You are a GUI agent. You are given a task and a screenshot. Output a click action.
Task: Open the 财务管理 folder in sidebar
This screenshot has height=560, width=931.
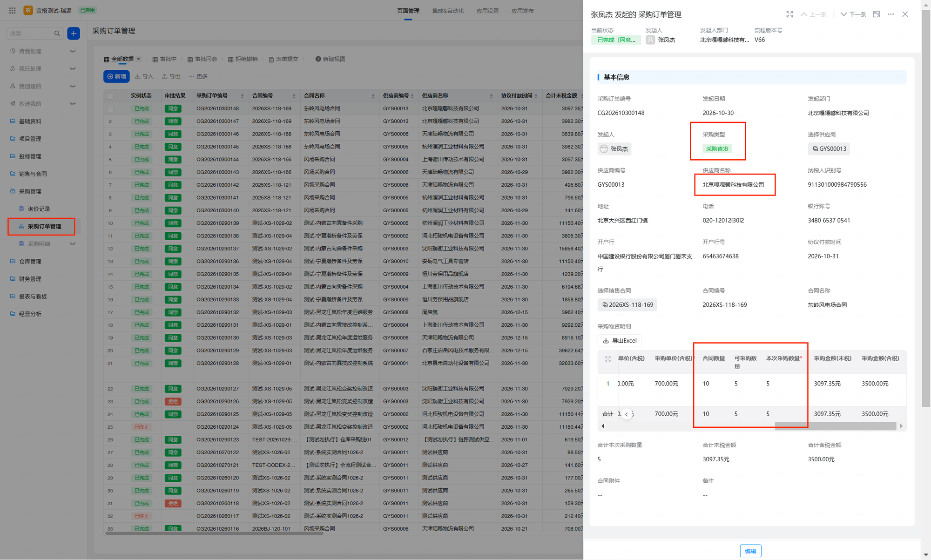click(x=30, y=279)
